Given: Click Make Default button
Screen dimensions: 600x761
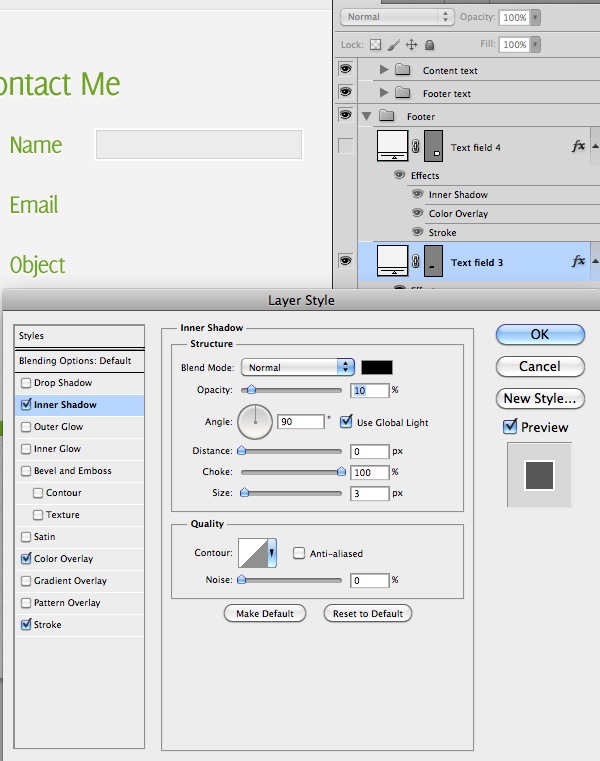Looking at the screenshot, I should pyautogui.click(x=265, y=613).
